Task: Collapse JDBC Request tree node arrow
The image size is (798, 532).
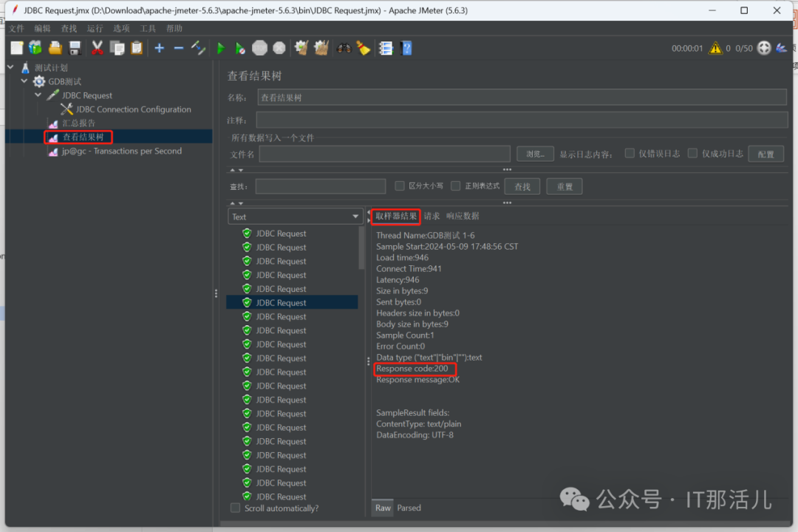Action: [38, 95]
